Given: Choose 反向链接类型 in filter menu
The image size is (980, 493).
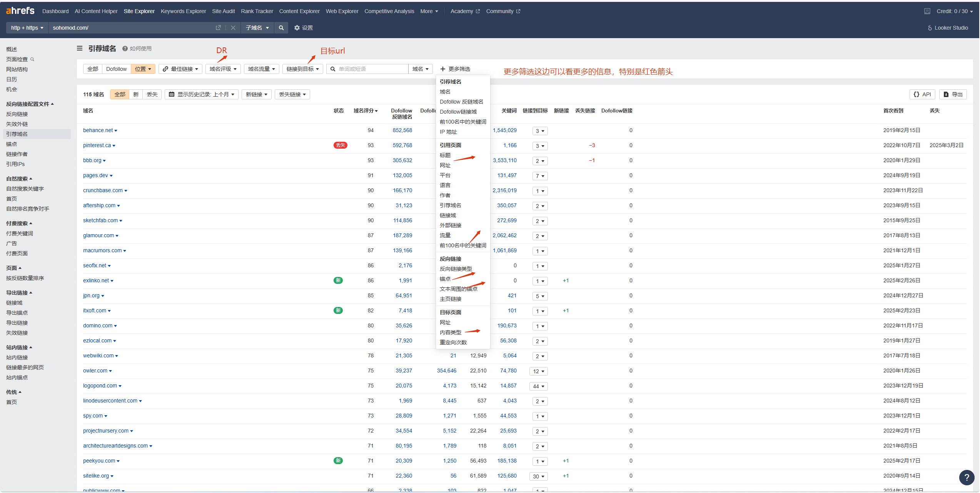Looking at the screenshot, I should point(456,269).
